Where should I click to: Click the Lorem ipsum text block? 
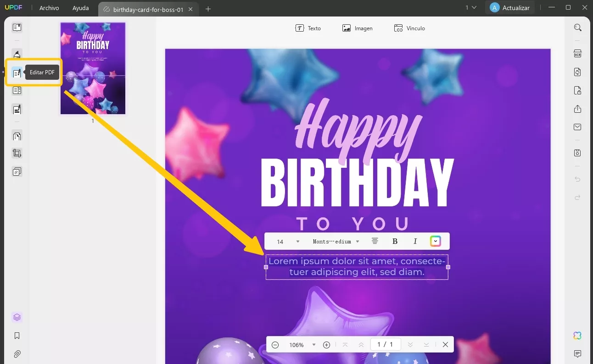coord(357,267)
